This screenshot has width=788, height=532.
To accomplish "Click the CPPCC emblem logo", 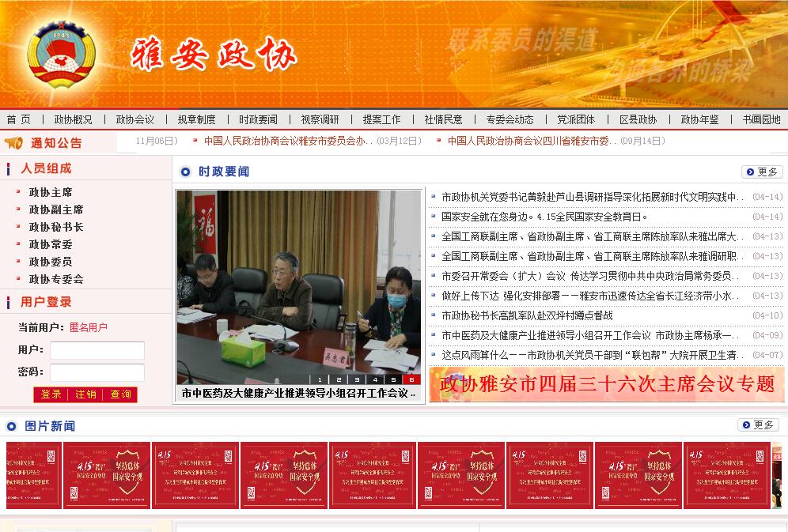I will 61,55.
